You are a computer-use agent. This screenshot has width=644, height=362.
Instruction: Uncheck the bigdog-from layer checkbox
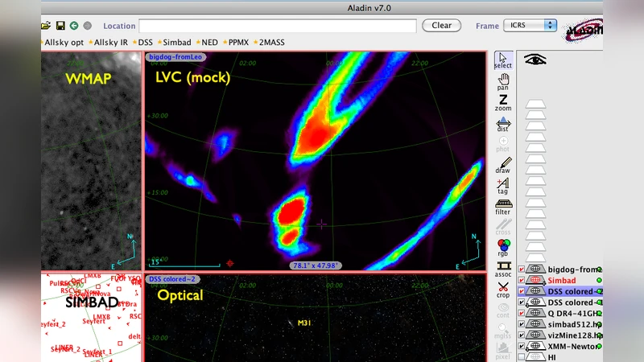click(522, 269)
